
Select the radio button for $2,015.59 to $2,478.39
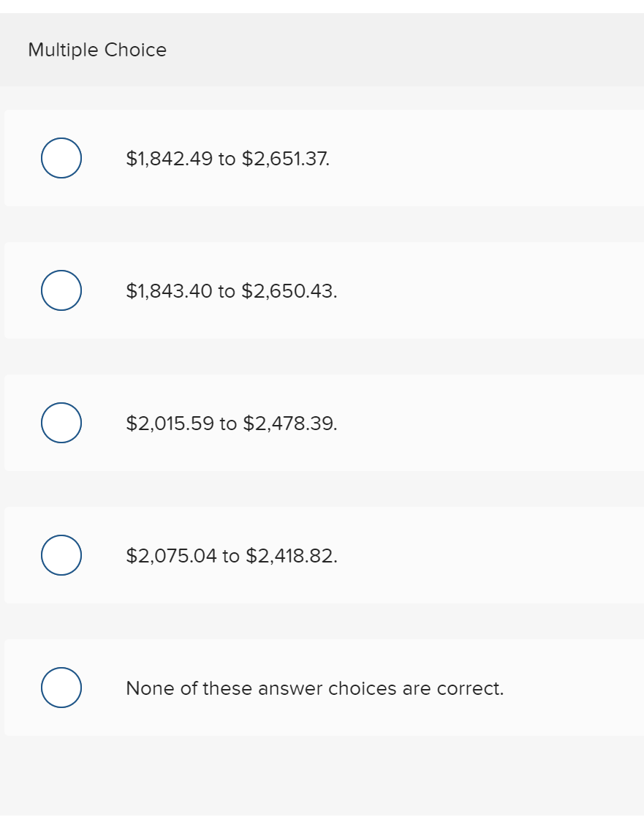click(x=61, y=422)
